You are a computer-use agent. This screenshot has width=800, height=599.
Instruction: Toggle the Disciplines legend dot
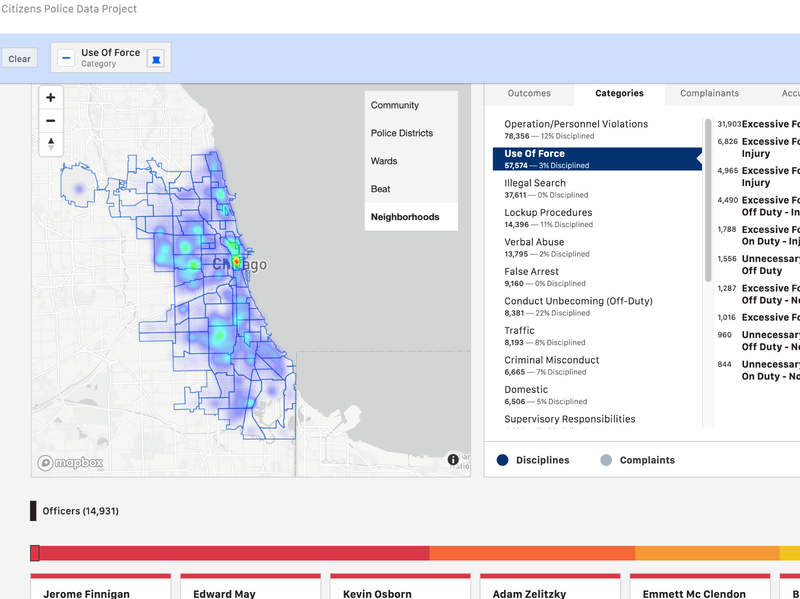[503, 460]
